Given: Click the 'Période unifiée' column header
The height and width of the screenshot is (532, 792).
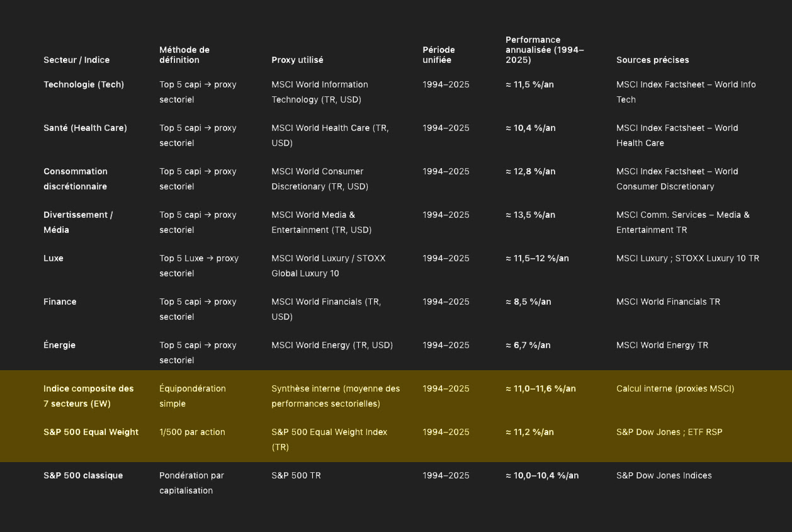Looking at the screenshot, I should click(439, 55).
